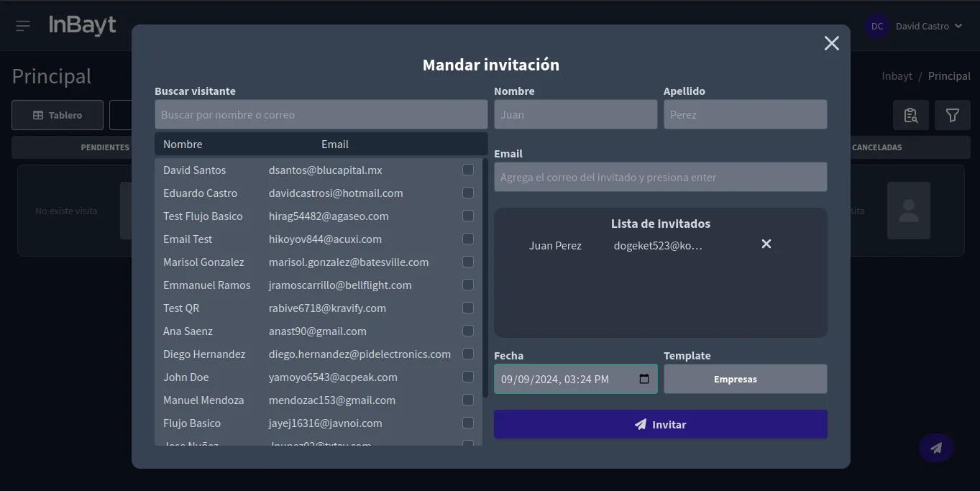Switch to the PENDIENTES tab
The height and width of the screenshot is (491, 980).
(x=104, y=147)
